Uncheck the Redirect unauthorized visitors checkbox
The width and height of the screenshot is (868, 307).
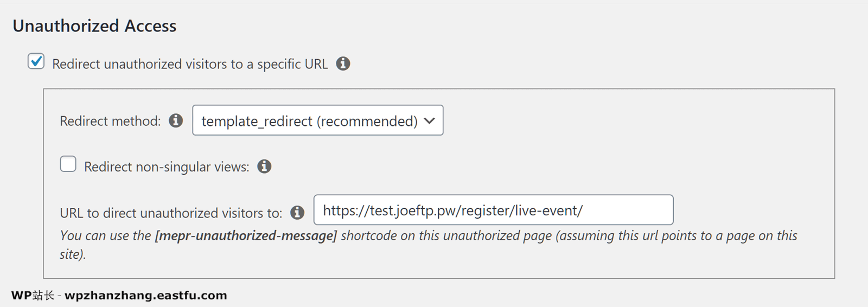(x=36, y=61)
